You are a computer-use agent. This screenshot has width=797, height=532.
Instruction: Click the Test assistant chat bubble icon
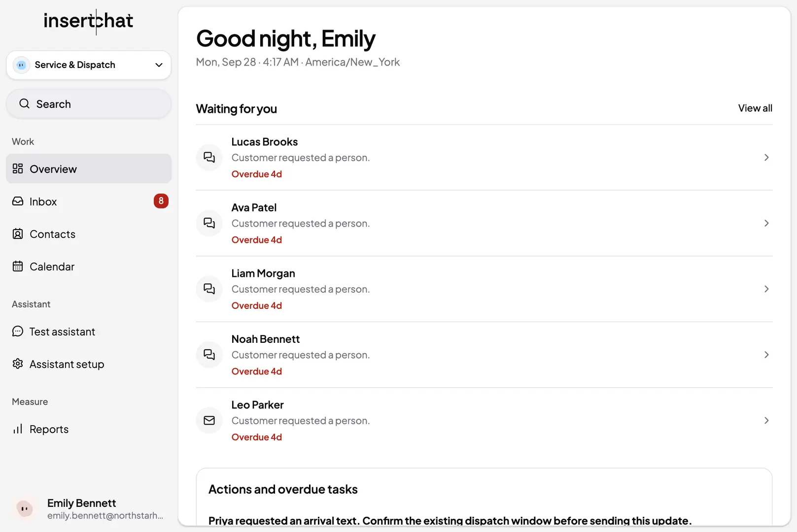coord(18,331)
